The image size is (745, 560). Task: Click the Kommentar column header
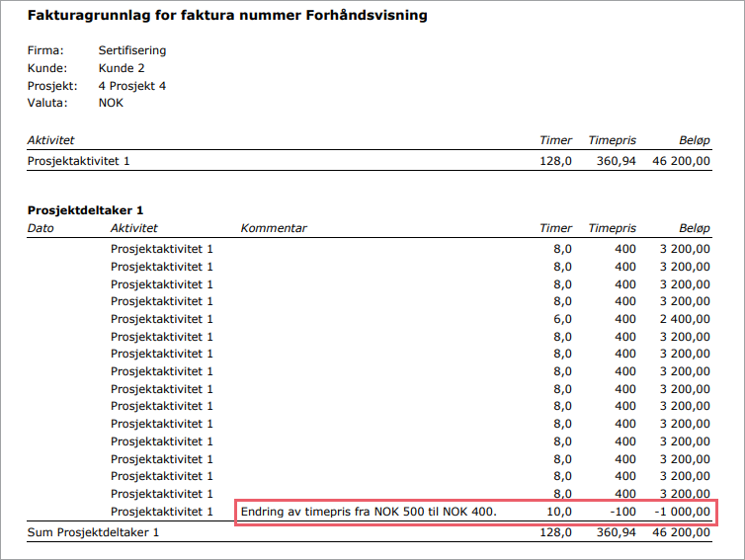point(274,228)
